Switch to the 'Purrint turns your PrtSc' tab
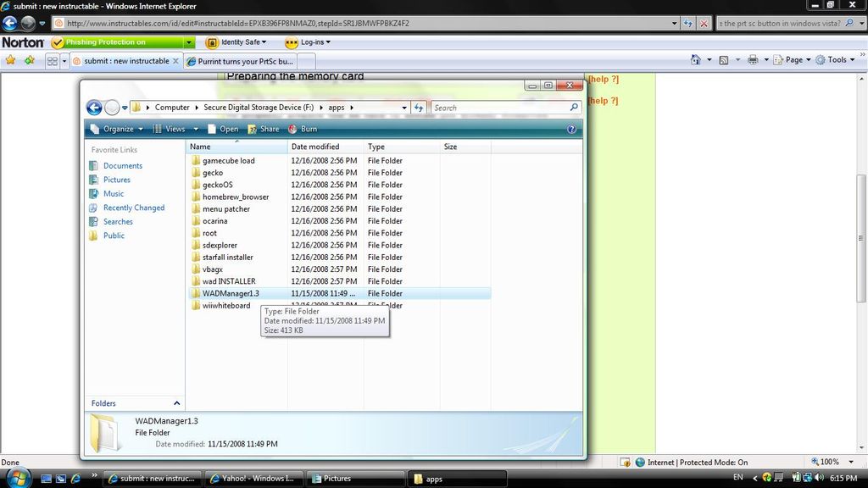Viewport: 868px width, 488px height. pos(240,61)
